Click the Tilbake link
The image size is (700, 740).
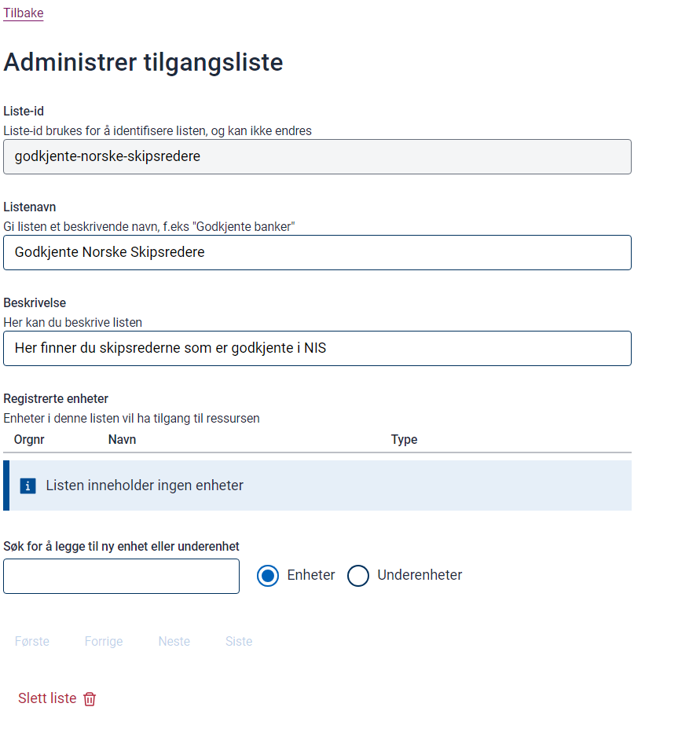[x=23, y=13]
